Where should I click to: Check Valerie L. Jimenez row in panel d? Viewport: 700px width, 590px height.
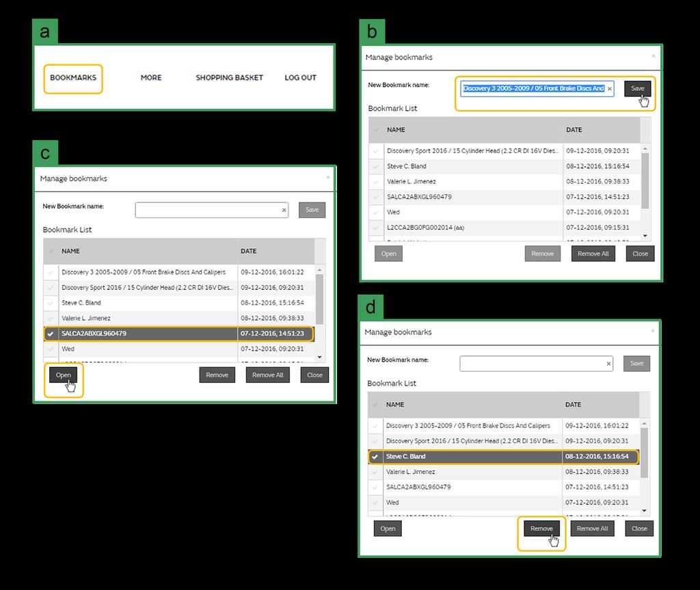pos(375,472)
